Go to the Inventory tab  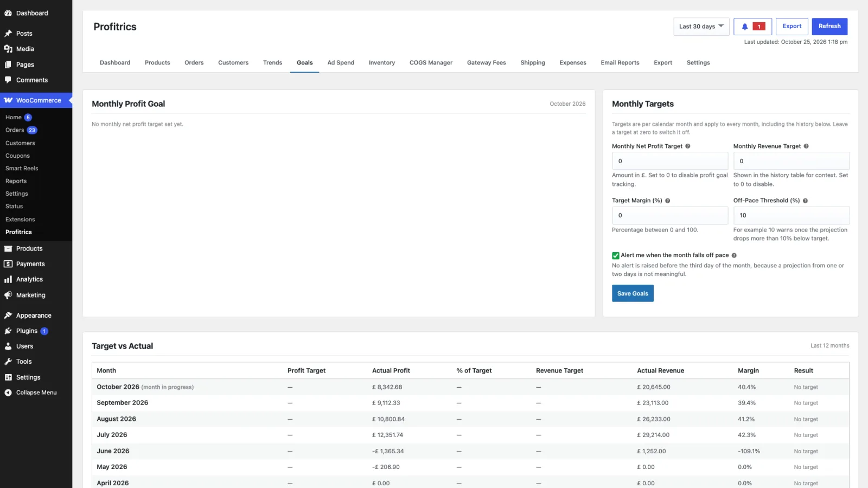(x=382, y=63)
